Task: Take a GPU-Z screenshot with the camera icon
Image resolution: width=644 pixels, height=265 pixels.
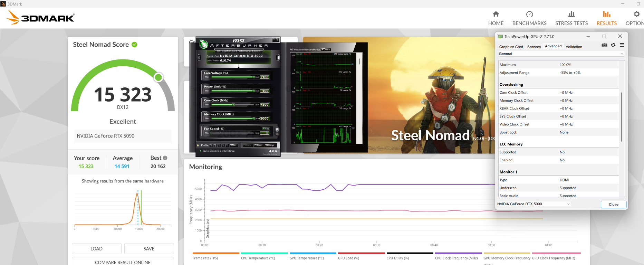Action: [604, 45]
